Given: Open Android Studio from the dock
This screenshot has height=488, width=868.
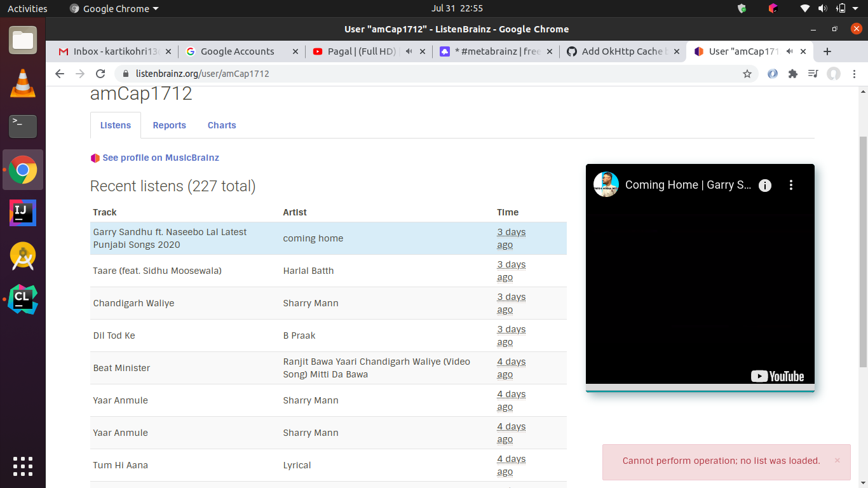Looking at the screenshot, I should click(x=23, y=256).
